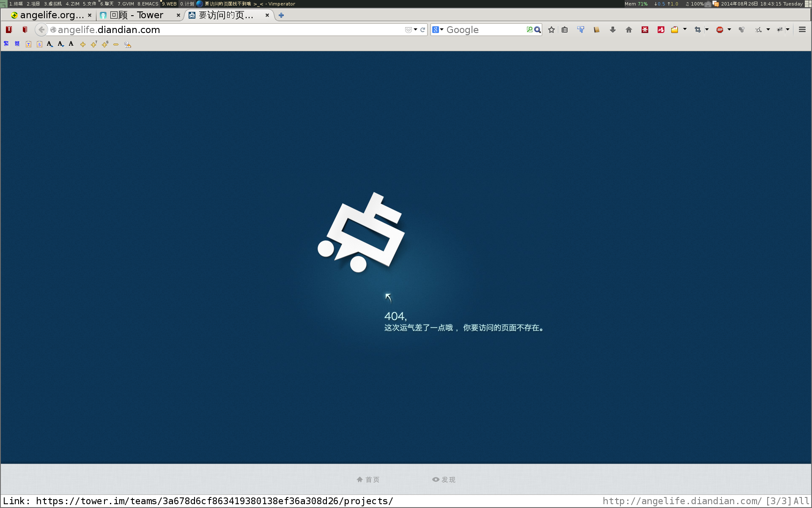
Task: Expand the crop screenshot tool dropdown arrow
Action: (707, 30)
